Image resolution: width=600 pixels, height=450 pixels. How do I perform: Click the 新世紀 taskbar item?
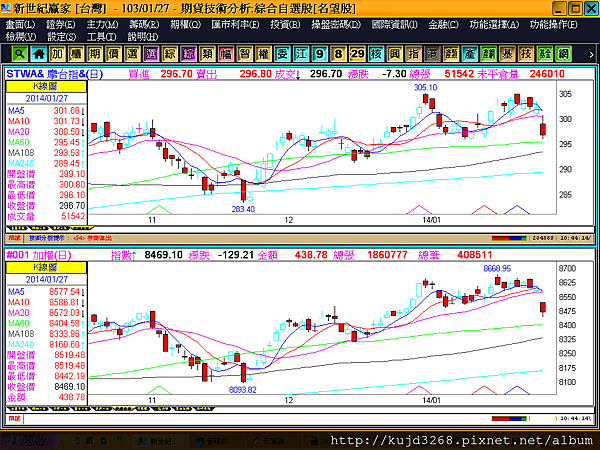[x=158, y=441]
